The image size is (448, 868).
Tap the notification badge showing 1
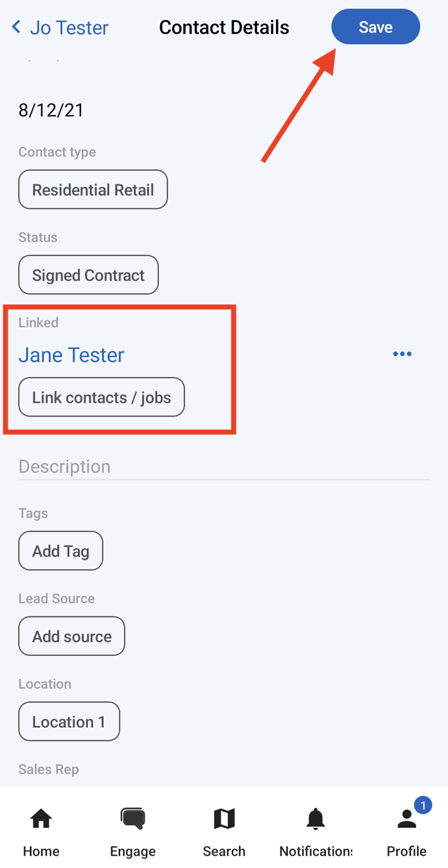click(x=423, y=805)
